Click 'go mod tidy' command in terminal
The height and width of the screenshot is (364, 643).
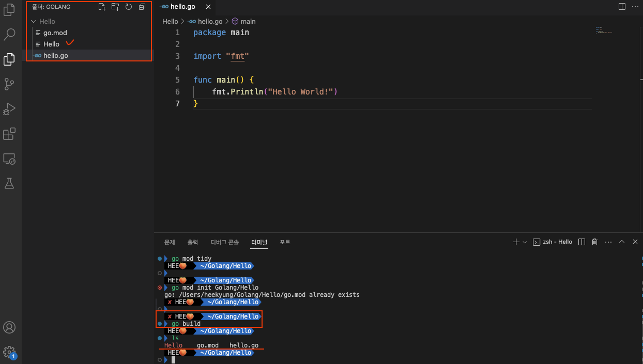pos(191,259)
